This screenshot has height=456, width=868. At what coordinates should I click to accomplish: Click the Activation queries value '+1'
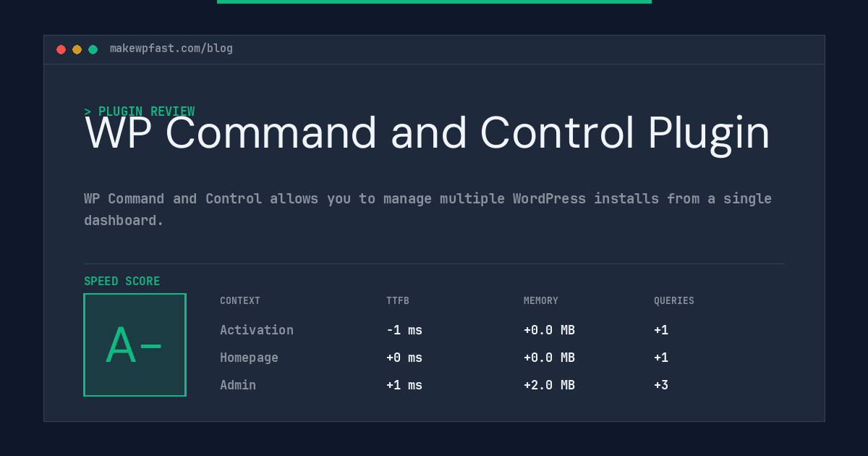click(661, 330)
